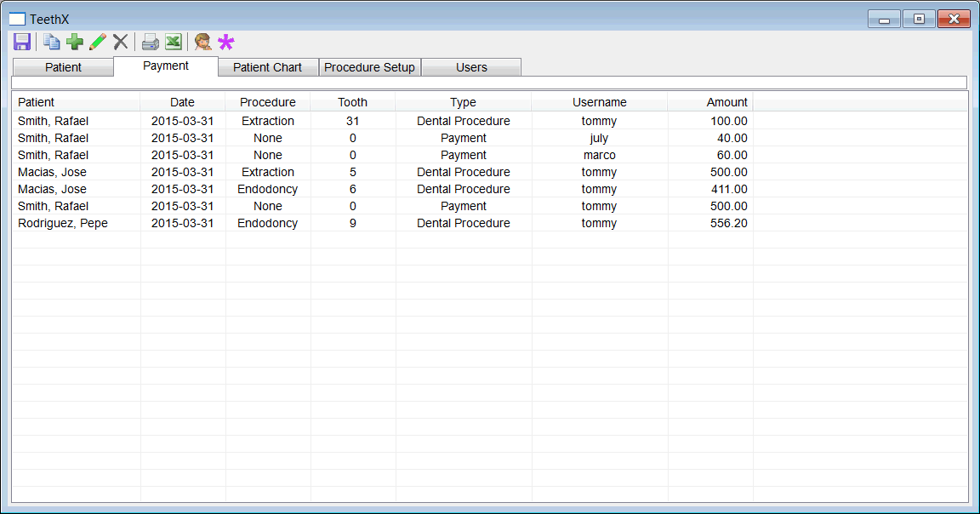The image size is (980, 514).
Task: Click tommy in the Rodriguez, Pepe row
Action: coord(599,223)
